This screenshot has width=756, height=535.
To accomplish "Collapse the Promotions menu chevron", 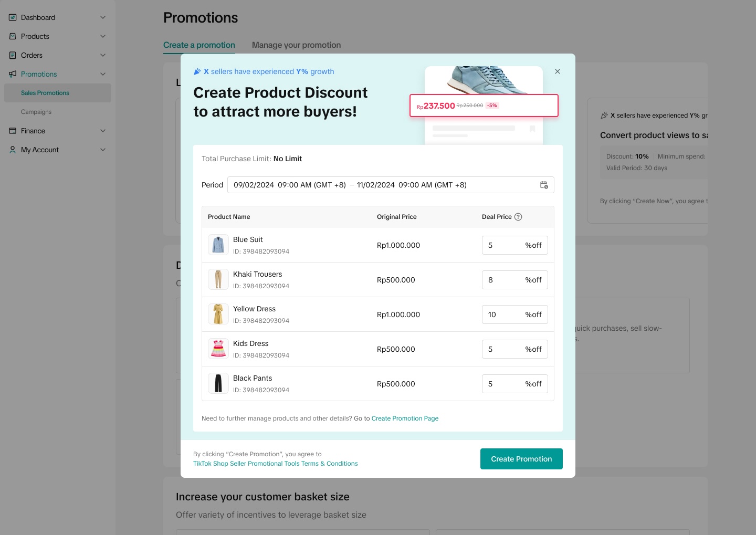I will click(x=103, y=74).
